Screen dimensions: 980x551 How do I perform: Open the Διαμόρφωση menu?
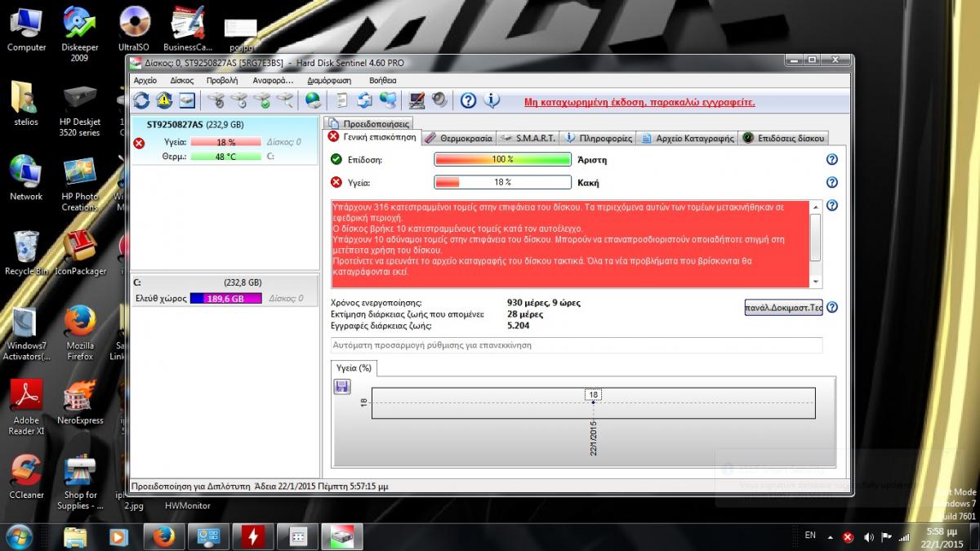coord(329,80)
